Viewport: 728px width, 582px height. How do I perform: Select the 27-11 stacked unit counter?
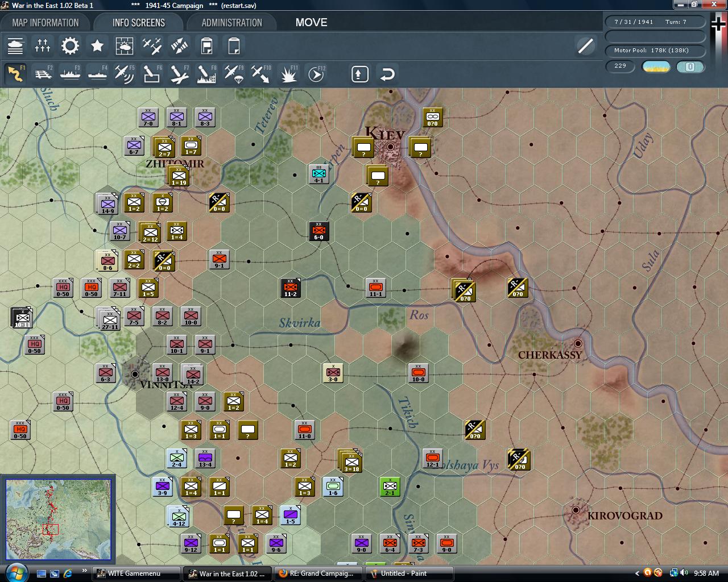click(x=109, y=319)
